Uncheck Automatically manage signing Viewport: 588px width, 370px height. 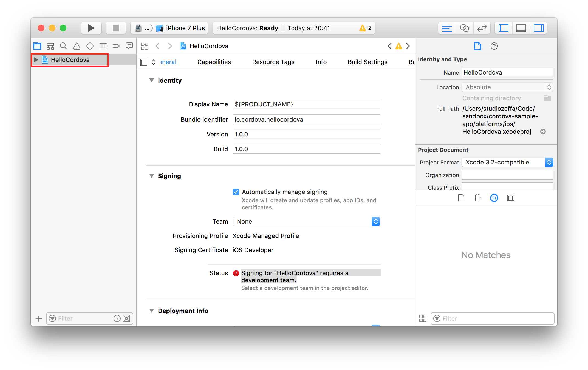236,192
